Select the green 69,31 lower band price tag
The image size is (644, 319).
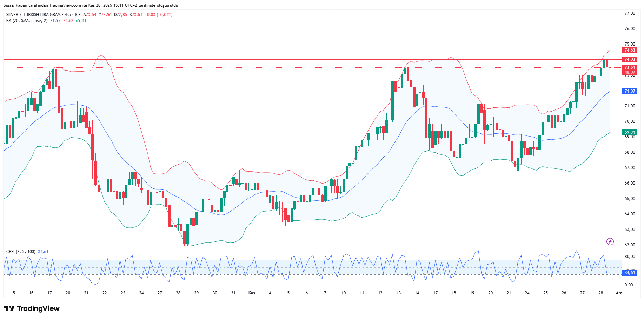(630, 132)
